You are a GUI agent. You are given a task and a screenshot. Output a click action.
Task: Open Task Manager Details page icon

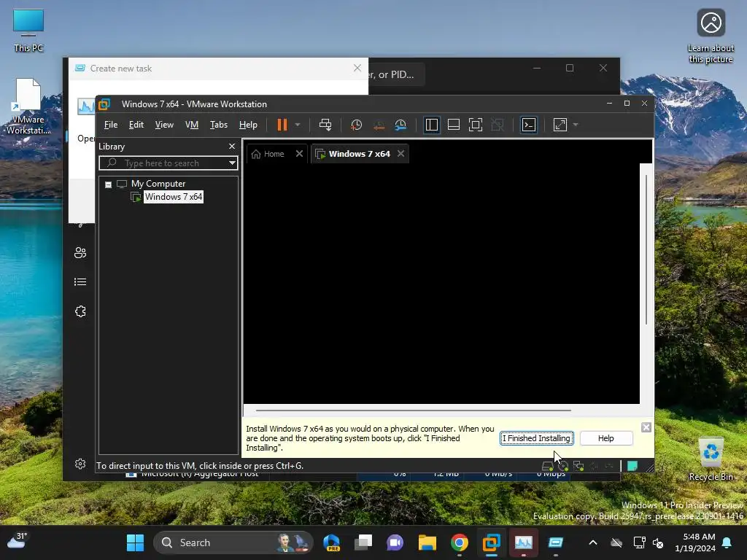(x=80, y=282)
